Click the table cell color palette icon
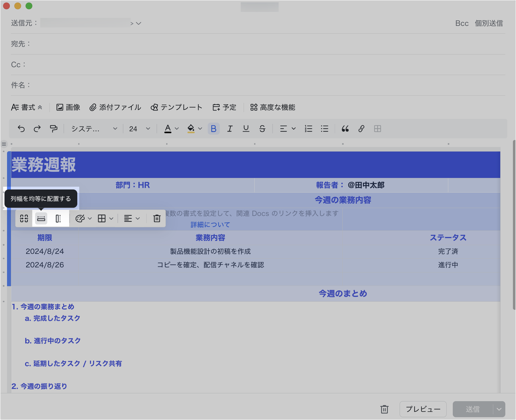Viewport: 516px width, 420px height. tap(80, 218)
